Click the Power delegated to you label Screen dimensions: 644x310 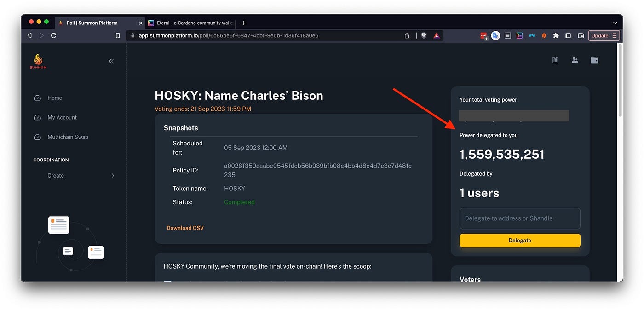[489, 135]
